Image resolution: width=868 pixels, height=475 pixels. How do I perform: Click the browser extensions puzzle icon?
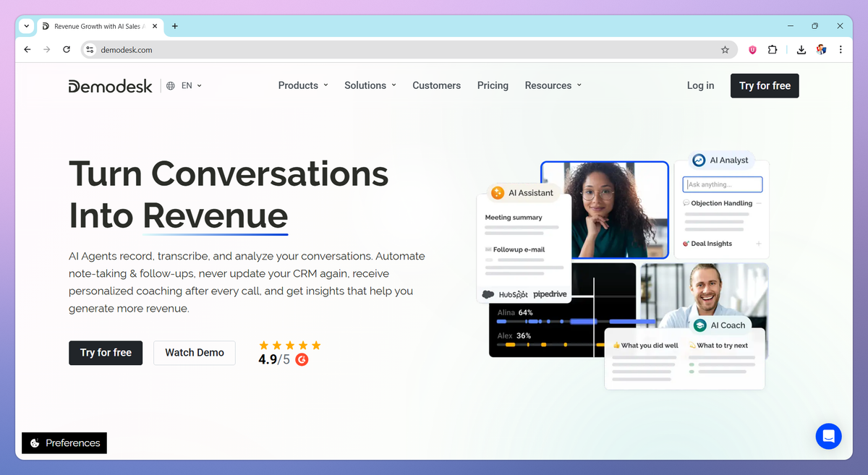772,49
